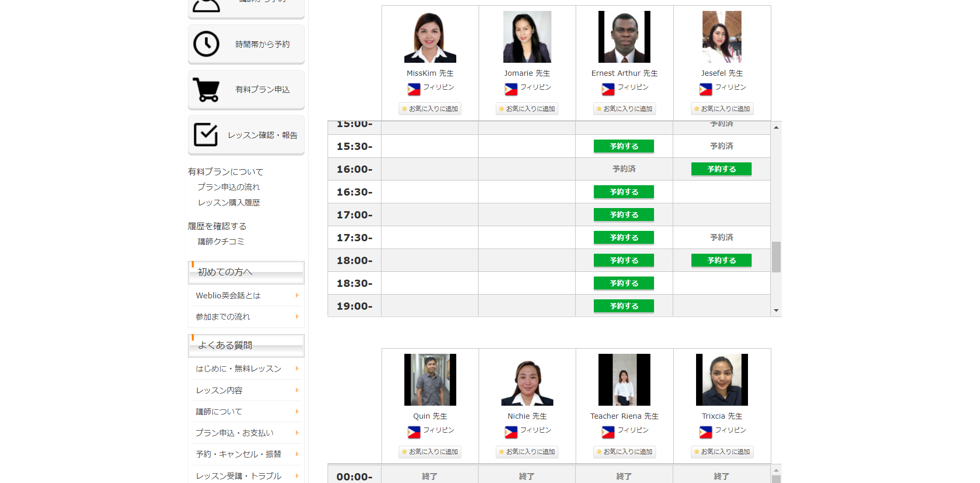Image resolution: width=980 pixels, height=483 pixels.
Task: Book Jesefel's 18:00 lesson slot
Action: pos(721,260)
